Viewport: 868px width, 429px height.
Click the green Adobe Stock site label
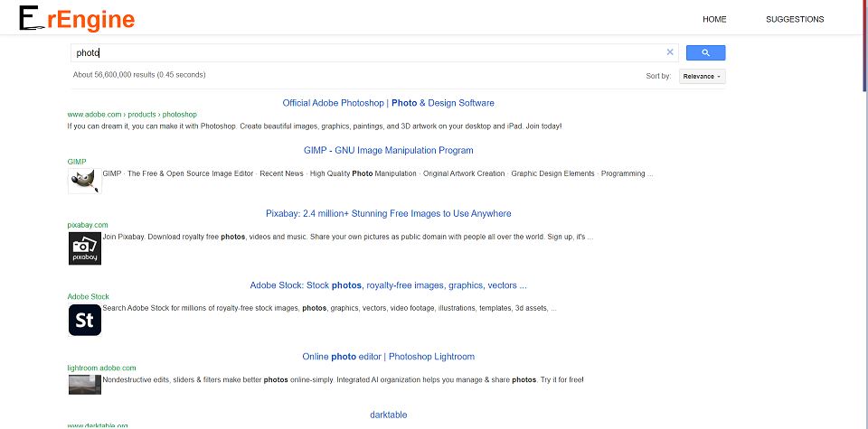[x=88, y=297]
